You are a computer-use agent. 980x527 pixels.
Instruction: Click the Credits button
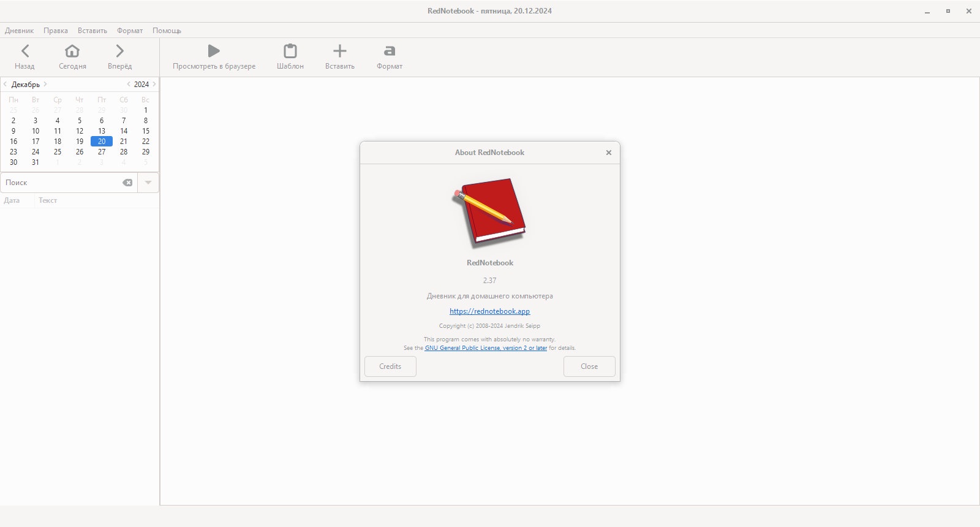tap(390, 366)
